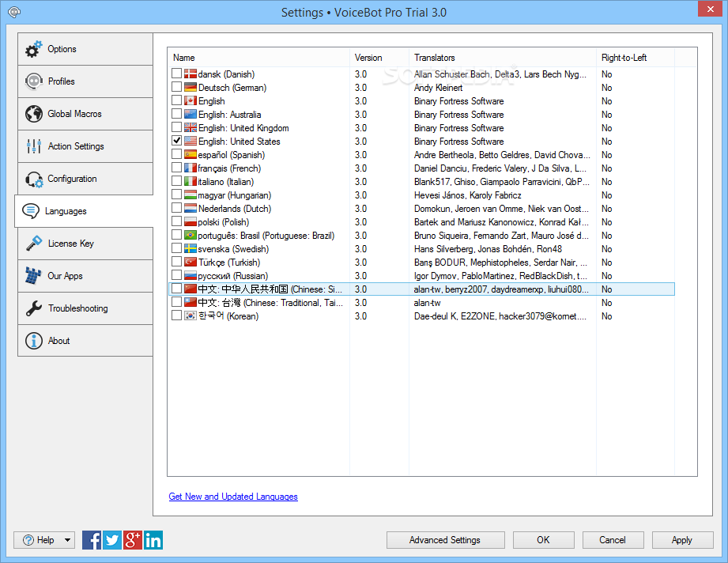This screenshot has width=728, height=563.
Task: Click the Global Macros globe icon
Action: [34, 114]
